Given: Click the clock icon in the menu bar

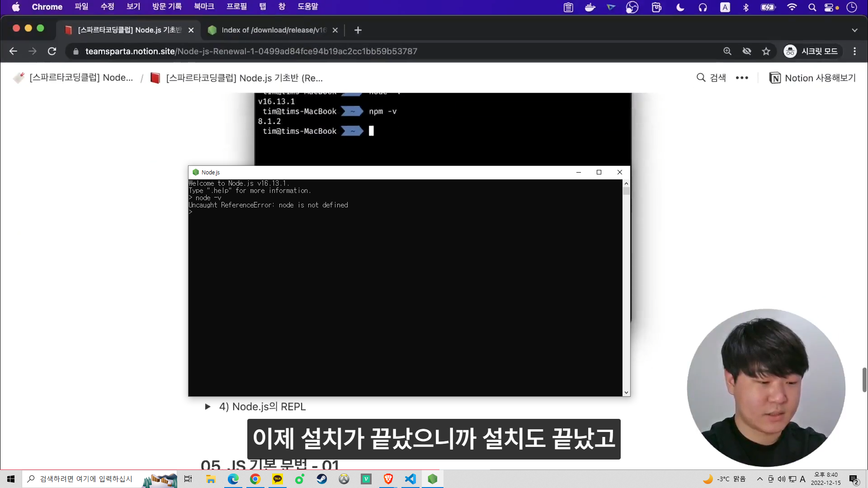Looking at the screenshot, I should (x=852, y=7).
